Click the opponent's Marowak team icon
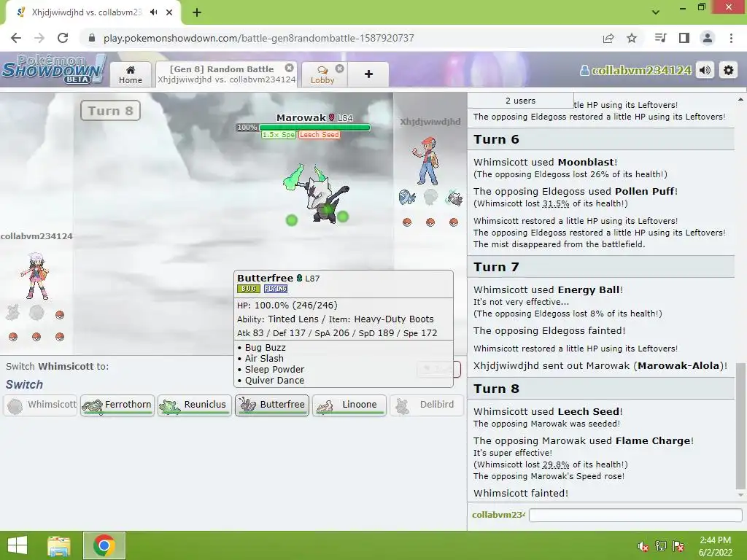747x560 pixels. pyautogui.click(x=454, y=198)
